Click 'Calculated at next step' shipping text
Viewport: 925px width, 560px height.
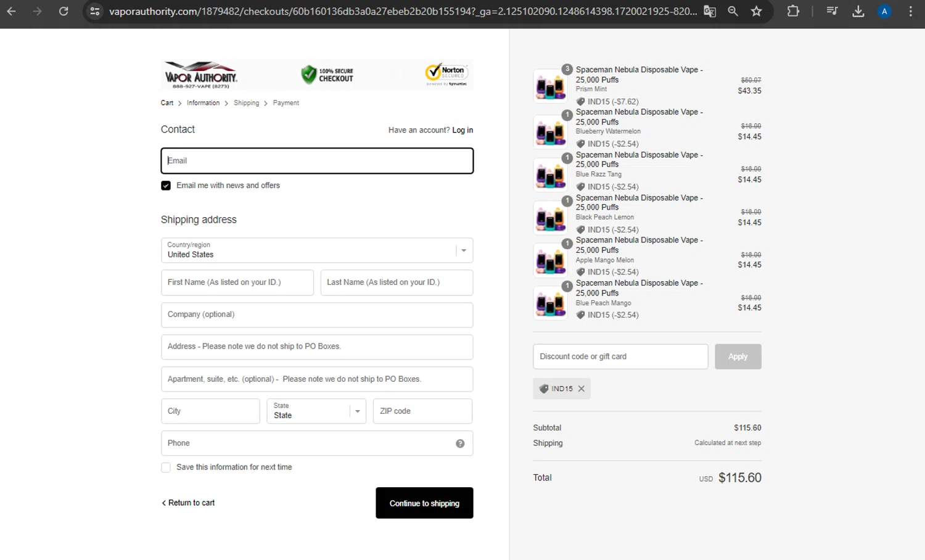728,443
